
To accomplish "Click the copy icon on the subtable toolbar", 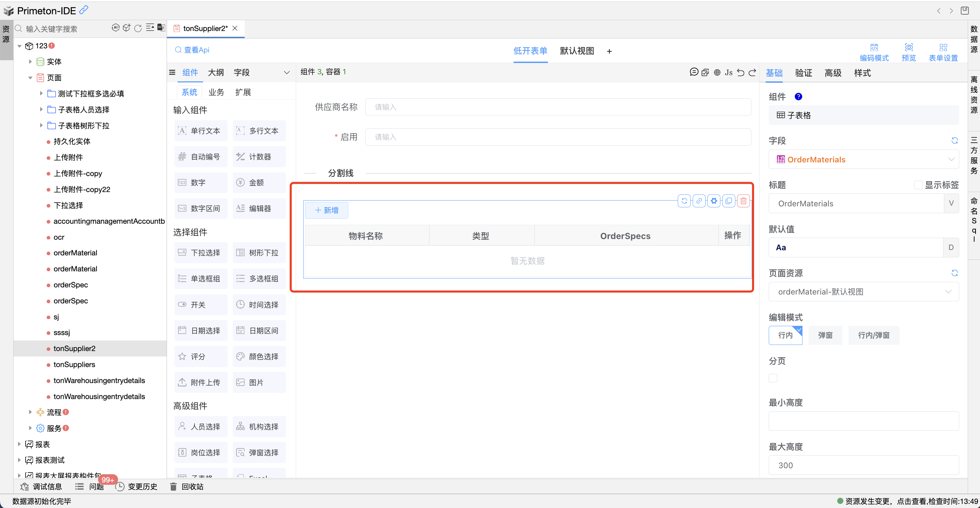I will 728,201.
